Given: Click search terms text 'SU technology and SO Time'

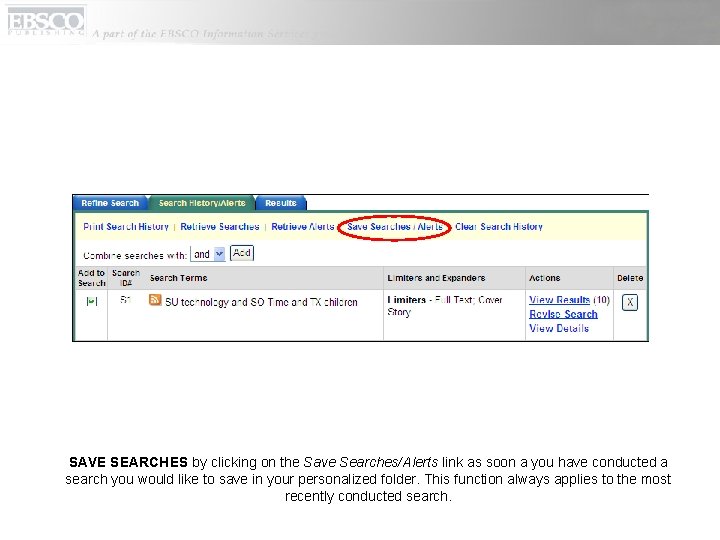Looking at the screenshot, I should point(227,302).
